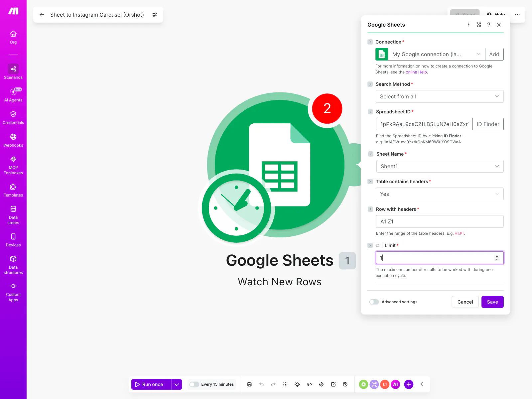Collapse the favorites bar with the chevron
This screenshot has width=532, height=399.
coord(422,384)
